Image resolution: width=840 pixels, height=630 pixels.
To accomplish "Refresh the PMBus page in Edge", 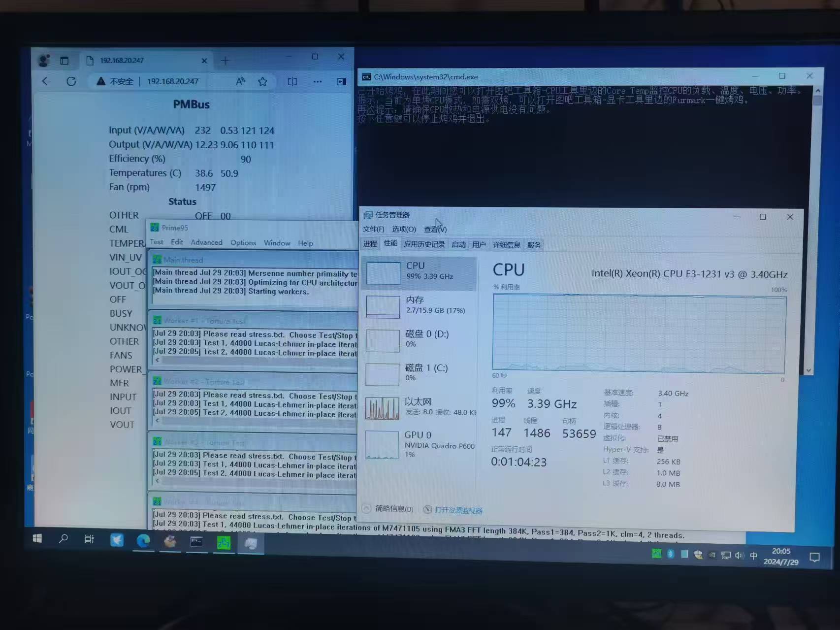I will pos(71,81).
